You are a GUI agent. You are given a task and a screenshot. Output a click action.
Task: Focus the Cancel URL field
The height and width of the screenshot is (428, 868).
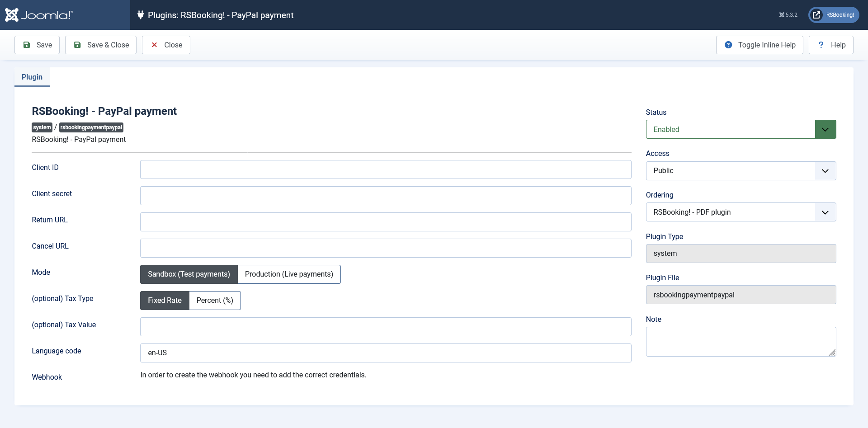[x=386, y=248]
